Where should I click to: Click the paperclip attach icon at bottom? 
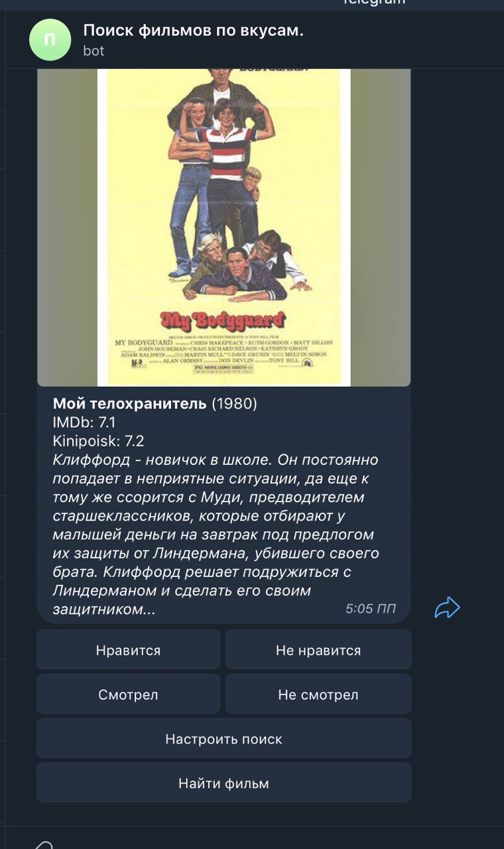(43, 844)
